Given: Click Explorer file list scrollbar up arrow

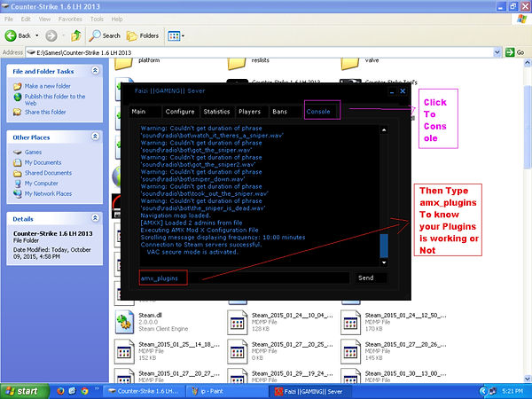Looking at the screenshot, I should (528, 62).
